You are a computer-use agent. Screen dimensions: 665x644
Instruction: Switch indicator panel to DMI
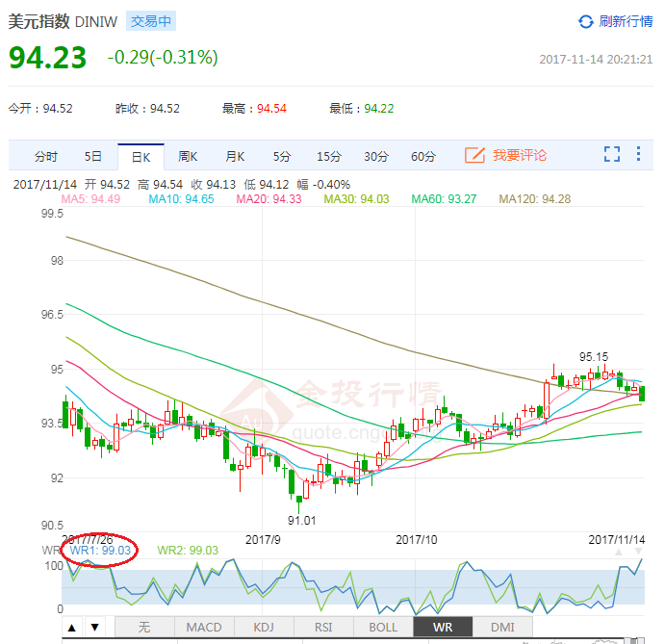(x=502, y=628)
